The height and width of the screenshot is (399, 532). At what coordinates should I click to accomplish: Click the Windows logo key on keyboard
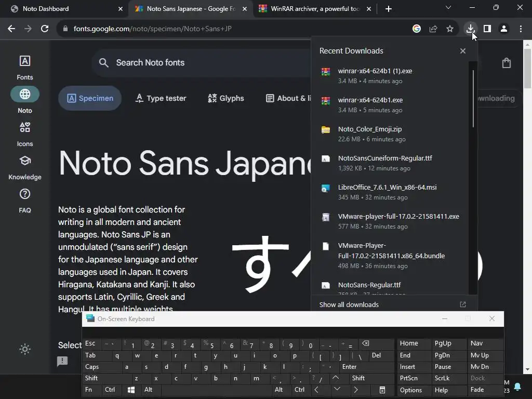click(x=131, y=390)
